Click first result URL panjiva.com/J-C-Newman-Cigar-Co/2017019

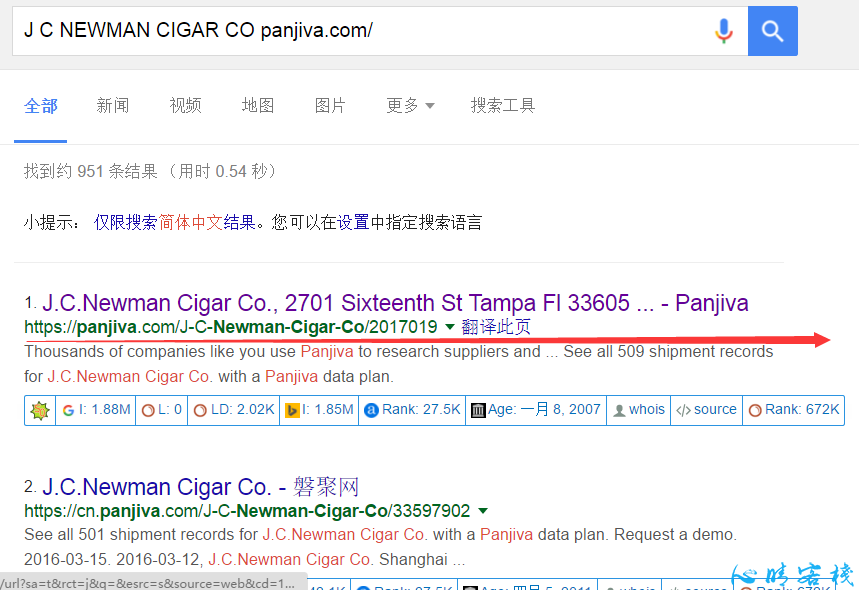(231, 327)
